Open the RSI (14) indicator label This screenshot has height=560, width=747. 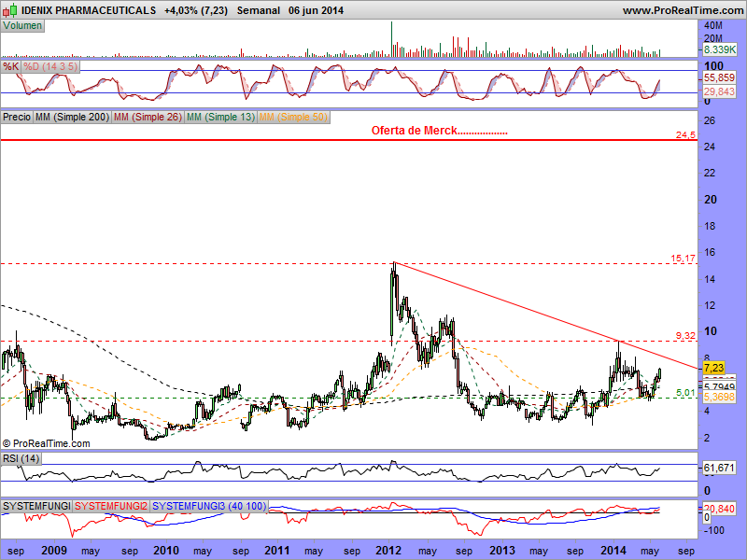(21, 458)
